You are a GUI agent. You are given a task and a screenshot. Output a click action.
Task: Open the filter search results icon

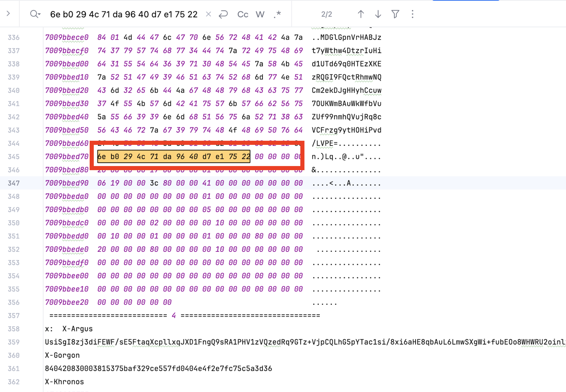pyautogui.click(x=395, y=14)
